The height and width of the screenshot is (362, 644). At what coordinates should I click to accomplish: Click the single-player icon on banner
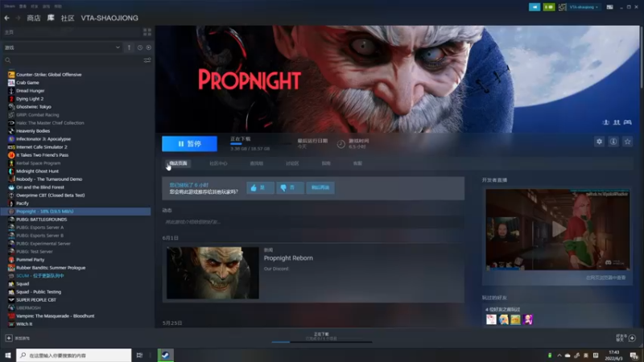[606, 122]
